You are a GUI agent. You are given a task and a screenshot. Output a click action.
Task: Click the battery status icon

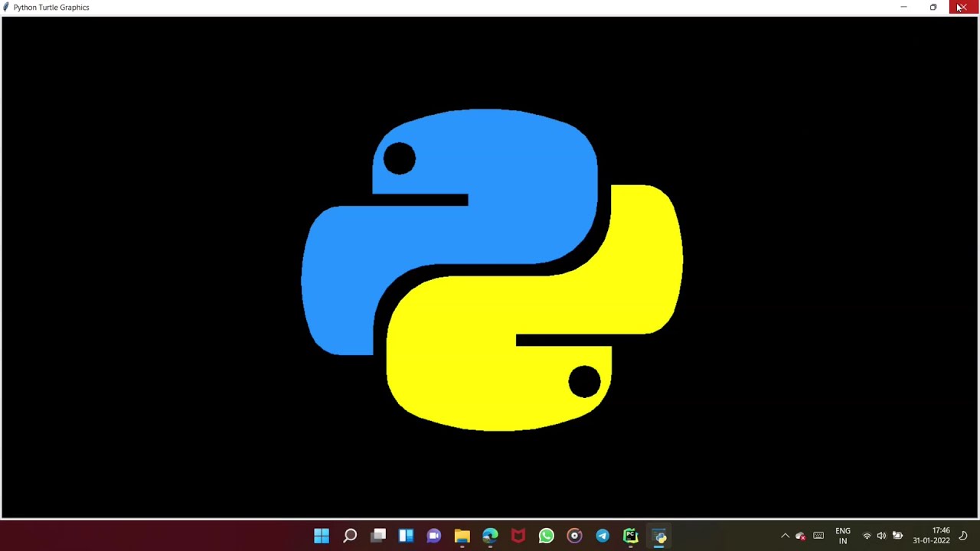pos(897,536)
